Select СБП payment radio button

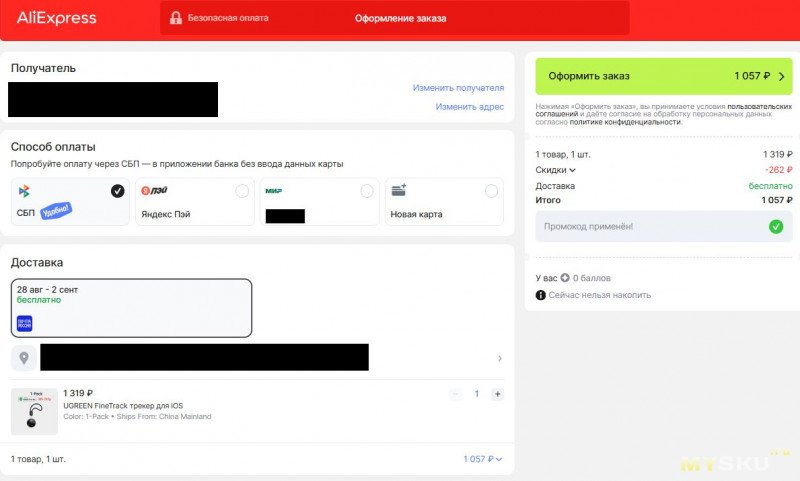point(118,191)
